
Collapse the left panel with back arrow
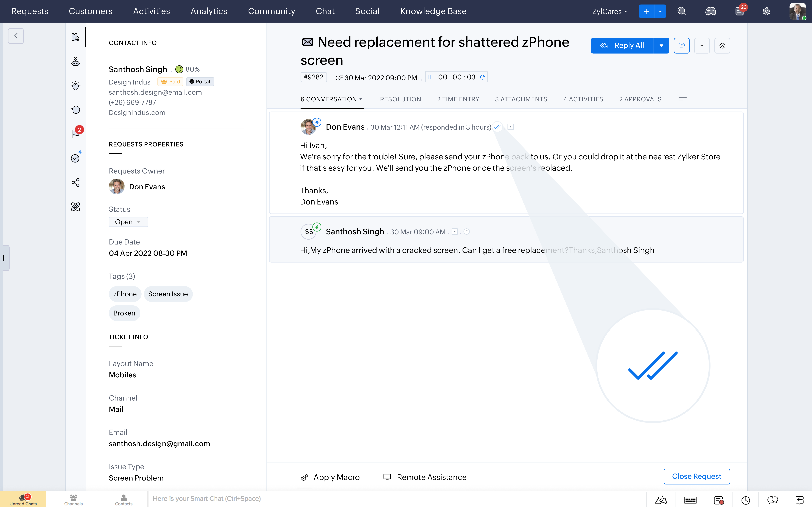click(x=16, y=36)
